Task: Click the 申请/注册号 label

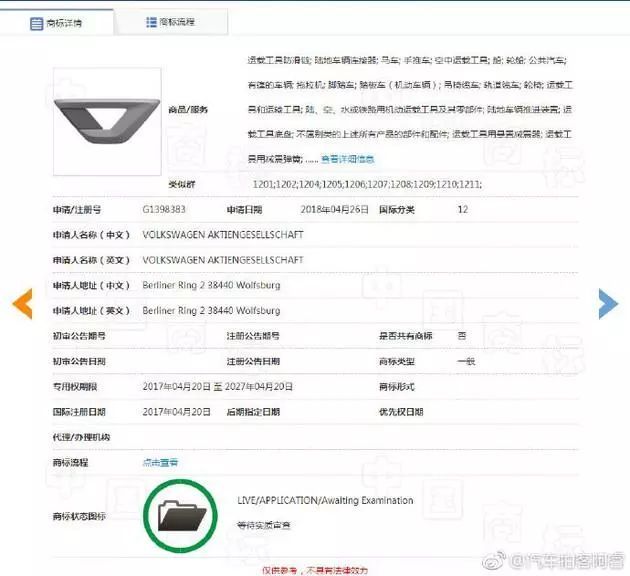Action: point(77,209)
